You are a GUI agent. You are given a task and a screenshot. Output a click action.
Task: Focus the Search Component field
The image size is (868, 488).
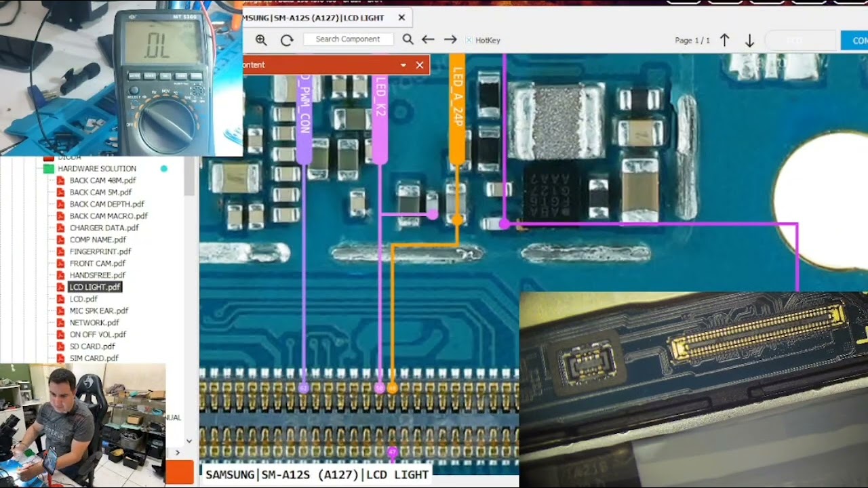(x=348, y=39)
